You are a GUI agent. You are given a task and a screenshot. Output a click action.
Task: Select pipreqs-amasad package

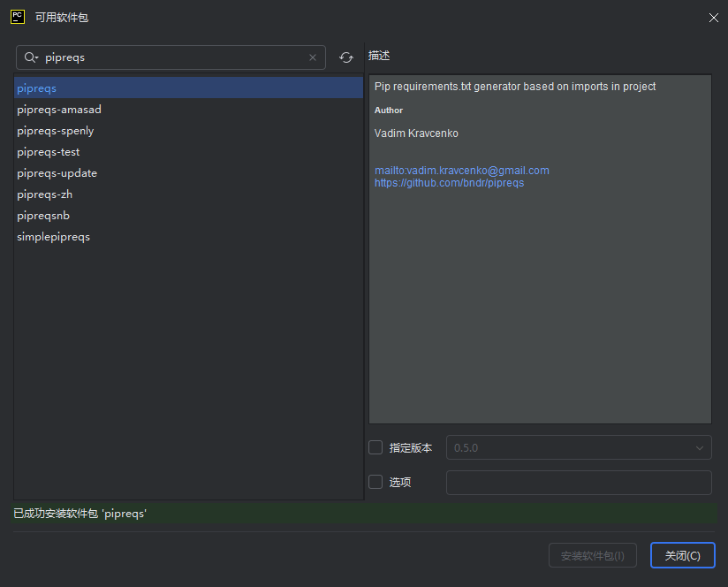tap(188, 109)
